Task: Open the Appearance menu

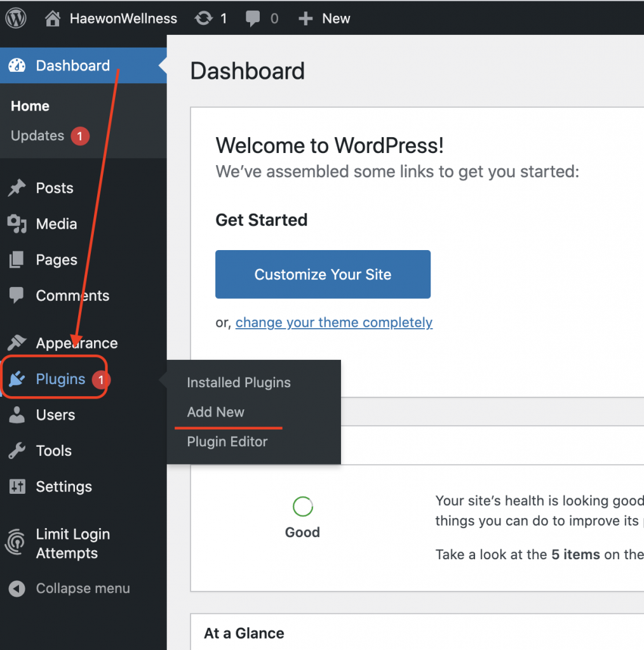Action: [x=77, y=343]
